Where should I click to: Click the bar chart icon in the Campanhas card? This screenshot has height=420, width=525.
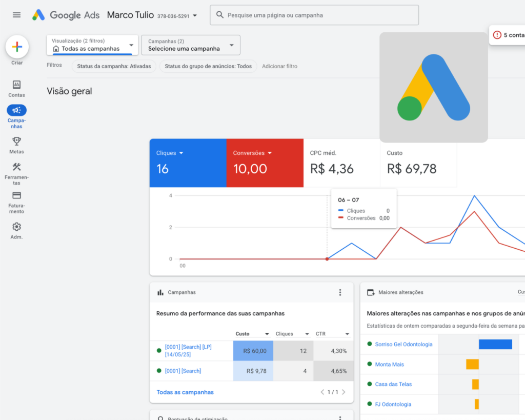click(160, 292)
